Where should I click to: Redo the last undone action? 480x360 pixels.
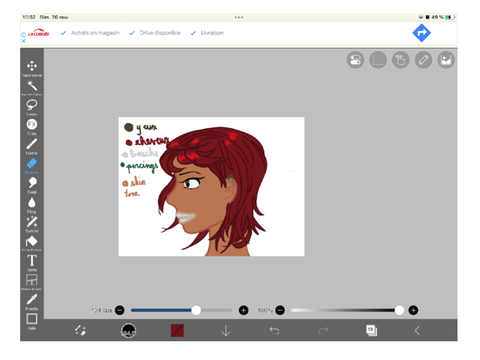[x=323, y=330]
